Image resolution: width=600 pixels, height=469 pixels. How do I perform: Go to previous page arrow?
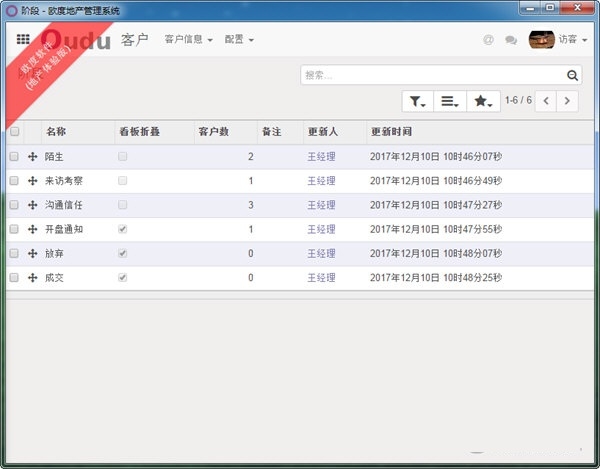[546, 101]
